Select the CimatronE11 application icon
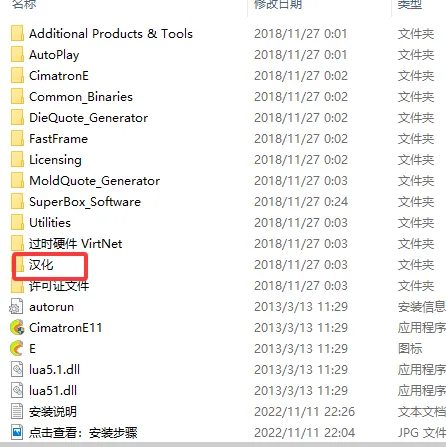 17,327
